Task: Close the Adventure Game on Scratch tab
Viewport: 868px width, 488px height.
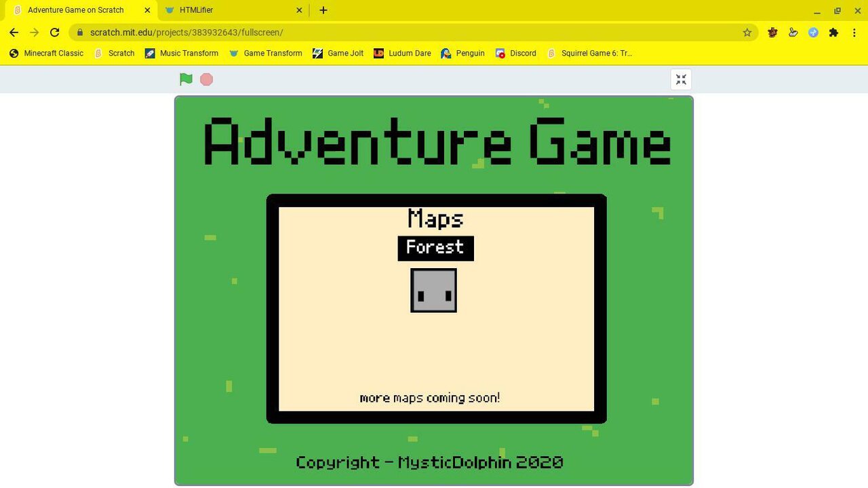Action: click(x=147, y=10)
